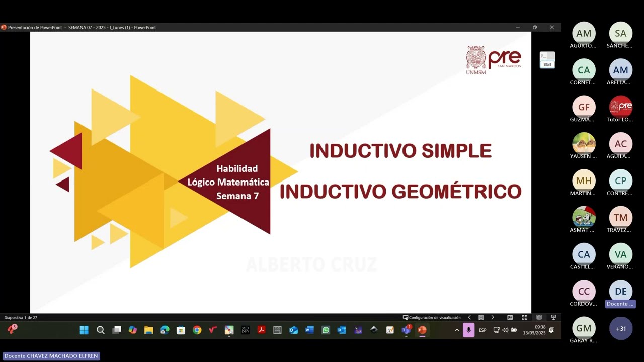Switch to Reading view icon
This screenshot has height=362, width=644.
click(539, 317)
